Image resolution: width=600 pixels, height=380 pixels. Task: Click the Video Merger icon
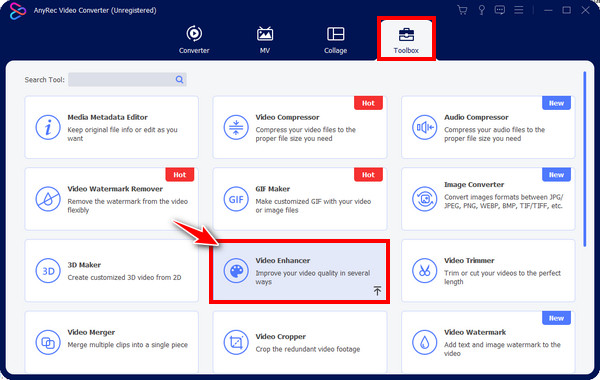pos(48,342)
